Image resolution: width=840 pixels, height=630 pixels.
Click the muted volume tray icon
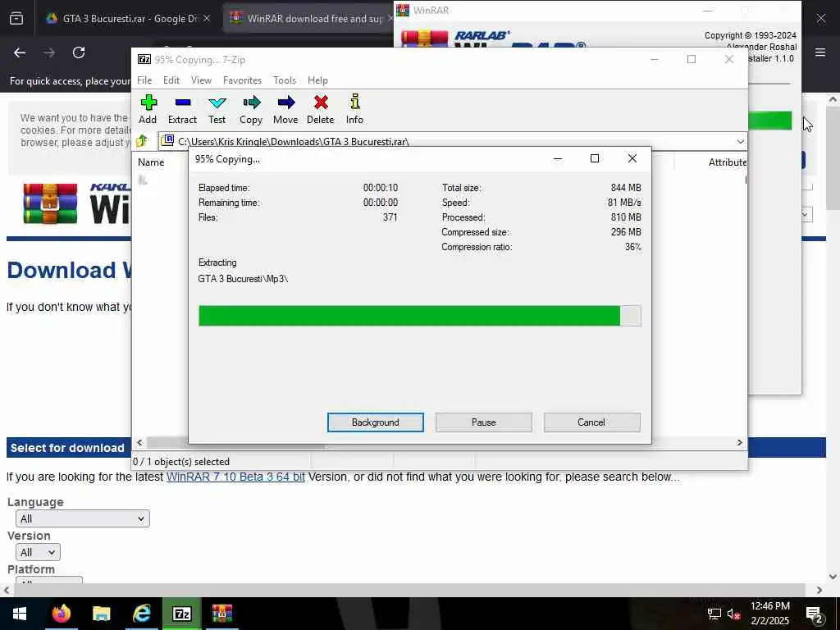point(734,614)
